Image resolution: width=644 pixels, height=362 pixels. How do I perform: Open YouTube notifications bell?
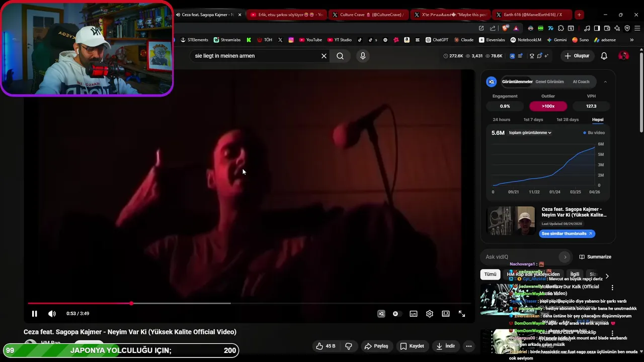(604, 56)
